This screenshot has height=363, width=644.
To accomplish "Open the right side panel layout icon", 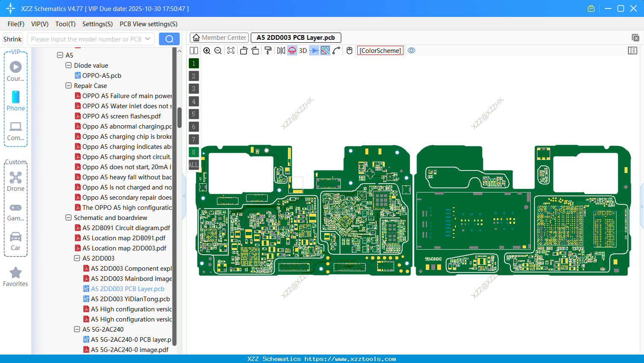I will [633, 51].
